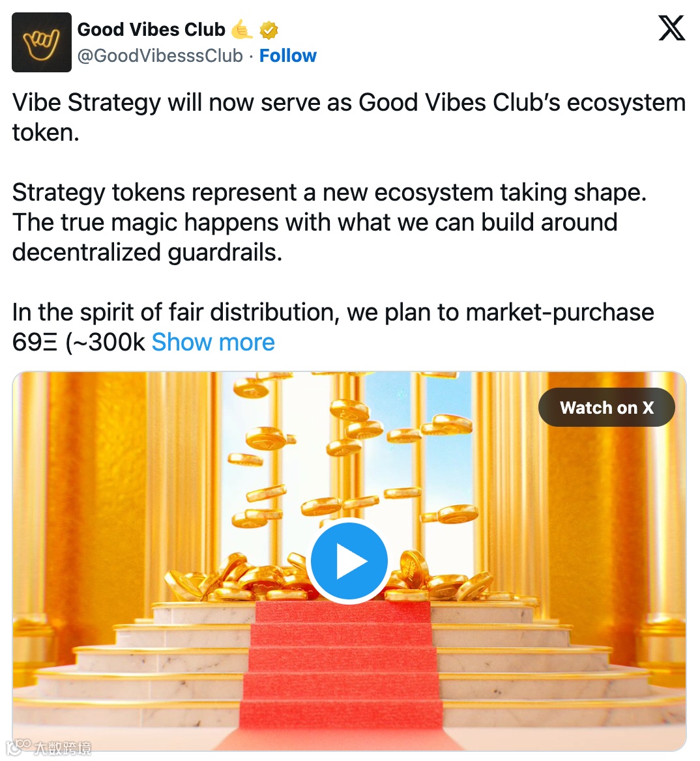The image size is (700, 761).
Task: Click the gold verified badge icon
Action: tap(269, 30)
